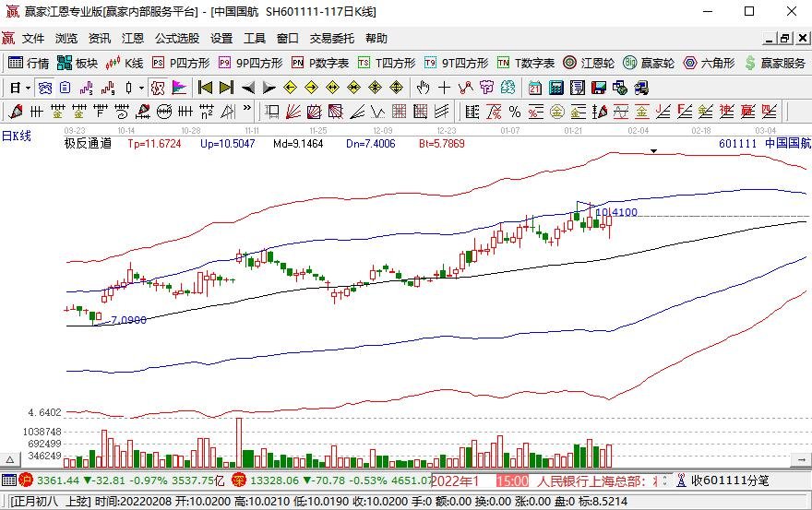Open the P四方形 tool

click(181, 63)
